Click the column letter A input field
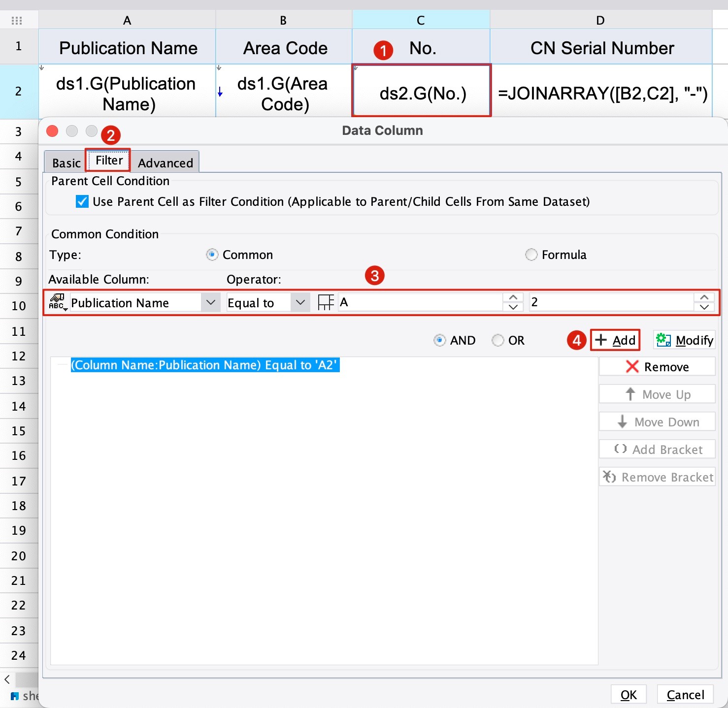728x708 pixels. point(420,302)
